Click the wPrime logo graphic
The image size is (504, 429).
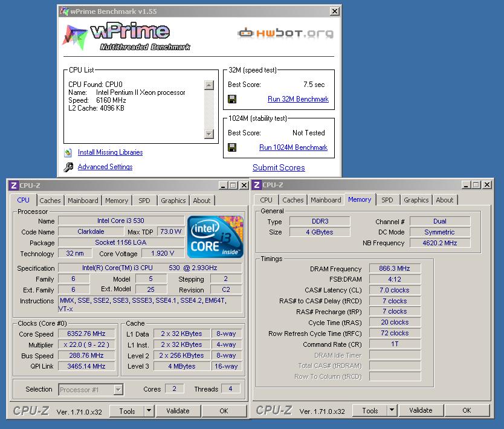click(x=126, y=37)
